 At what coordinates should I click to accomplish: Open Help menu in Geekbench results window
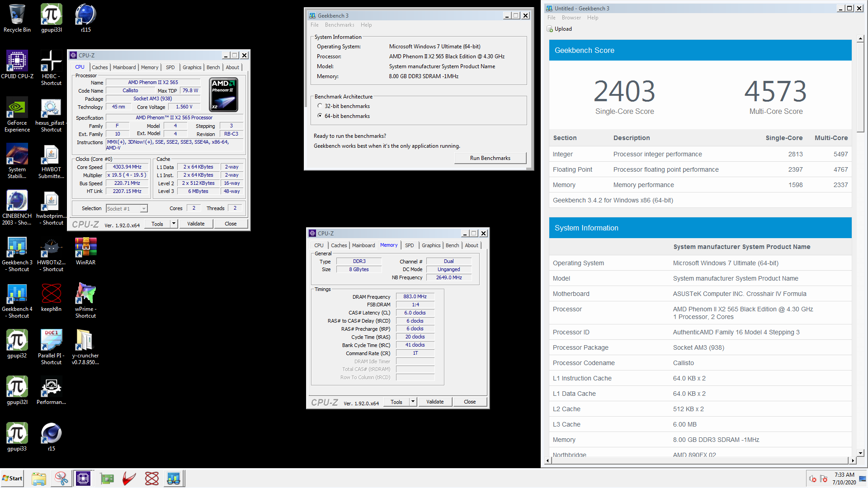pyautogui.click(x=592, y=18)
